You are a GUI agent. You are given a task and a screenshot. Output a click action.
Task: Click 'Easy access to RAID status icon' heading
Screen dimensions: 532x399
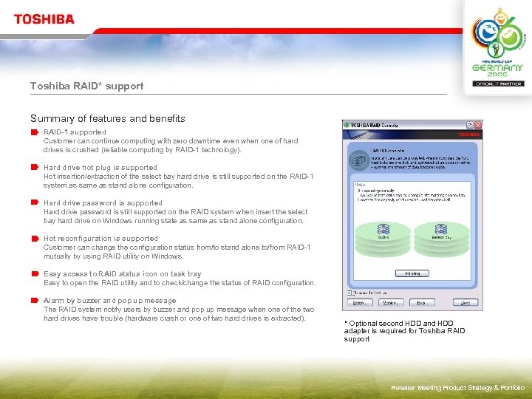[122, 274]
